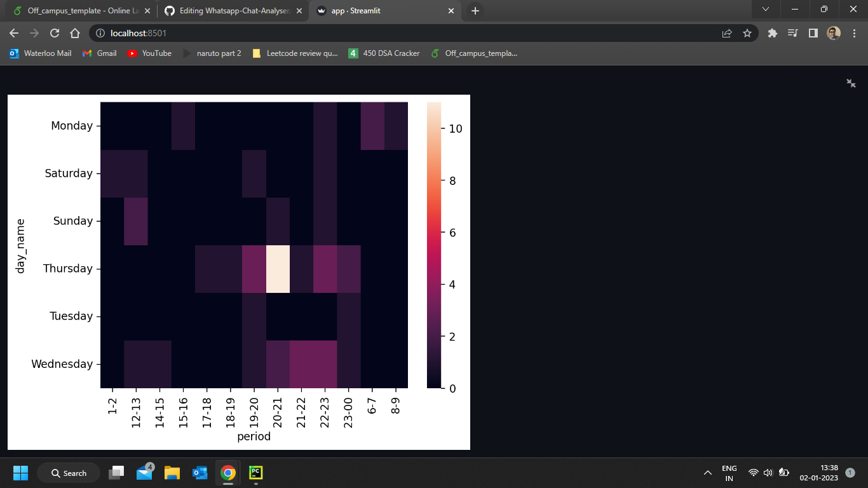Open the tab search dropdown arrow
The height and width of the screenshot is (488, 868).
coord(765,10)
